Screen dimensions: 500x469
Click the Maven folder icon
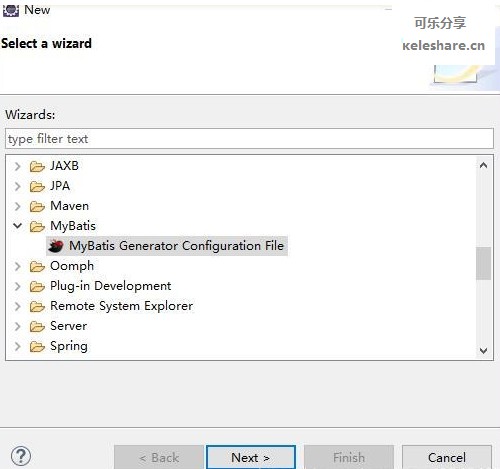(x=37, y=206)
